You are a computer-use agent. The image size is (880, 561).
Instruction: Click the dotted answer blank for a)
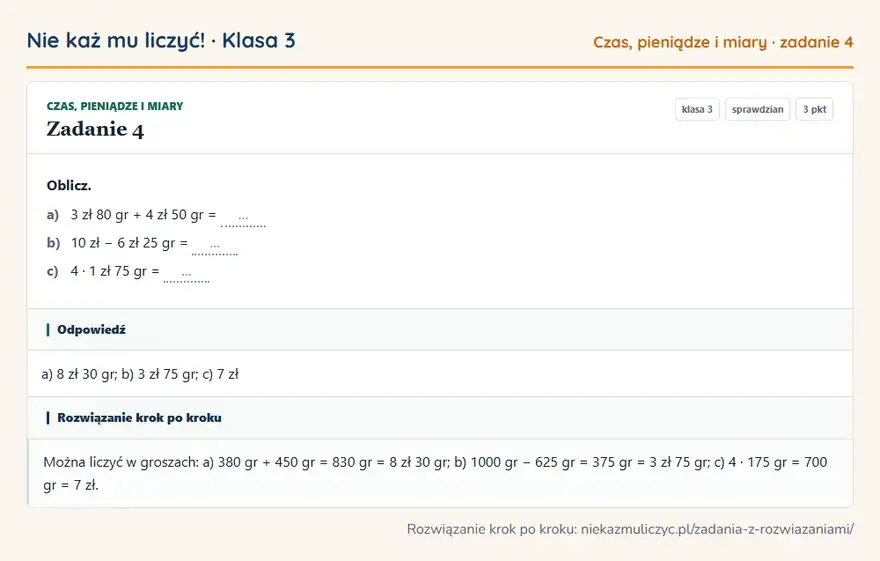click(243, 217)
